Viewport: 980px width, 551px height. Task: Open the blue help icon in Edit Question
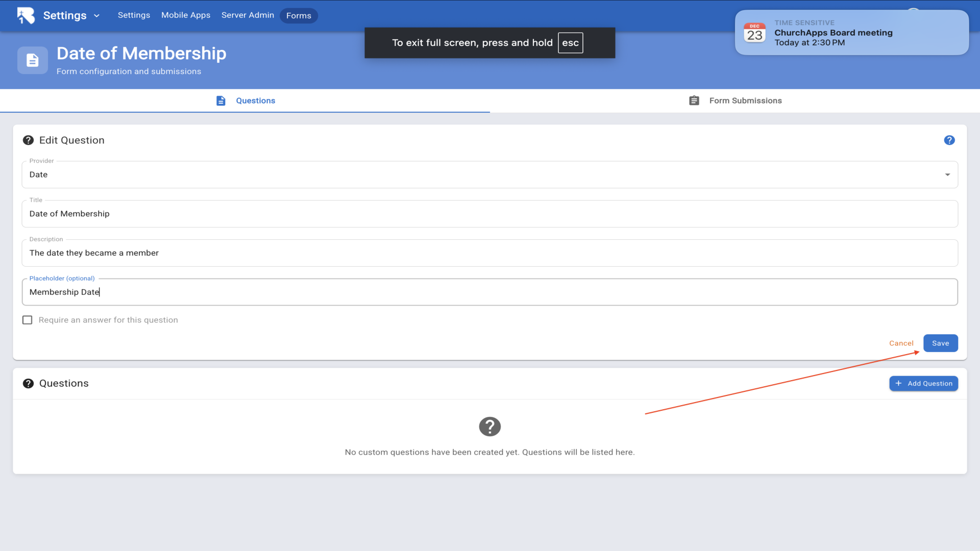click(949, 140)
